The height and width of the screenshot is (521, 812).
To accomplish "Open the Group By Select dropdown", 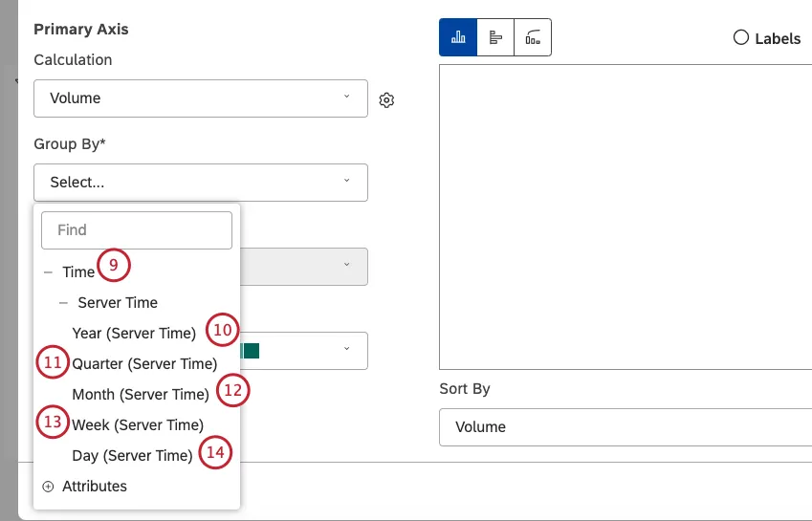I will 200,182.
